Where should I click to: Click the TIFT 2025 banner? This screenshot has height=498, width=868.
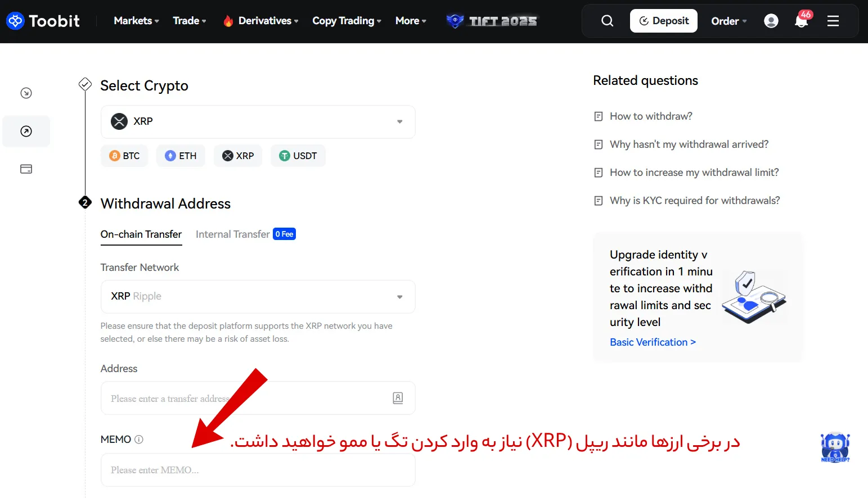click(x=492, y=21)
